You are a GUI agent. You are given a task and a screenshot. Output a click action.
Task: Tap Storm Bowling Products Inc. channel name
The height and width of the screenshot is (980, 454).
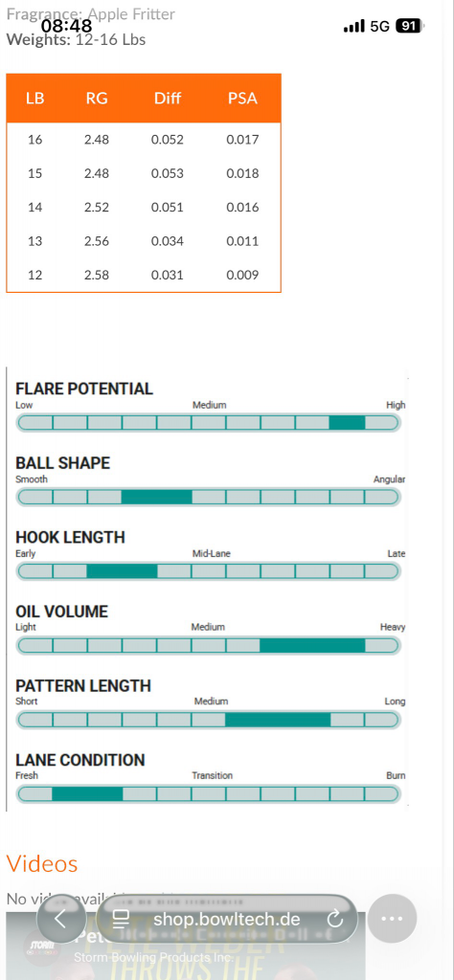pos(153,957)
